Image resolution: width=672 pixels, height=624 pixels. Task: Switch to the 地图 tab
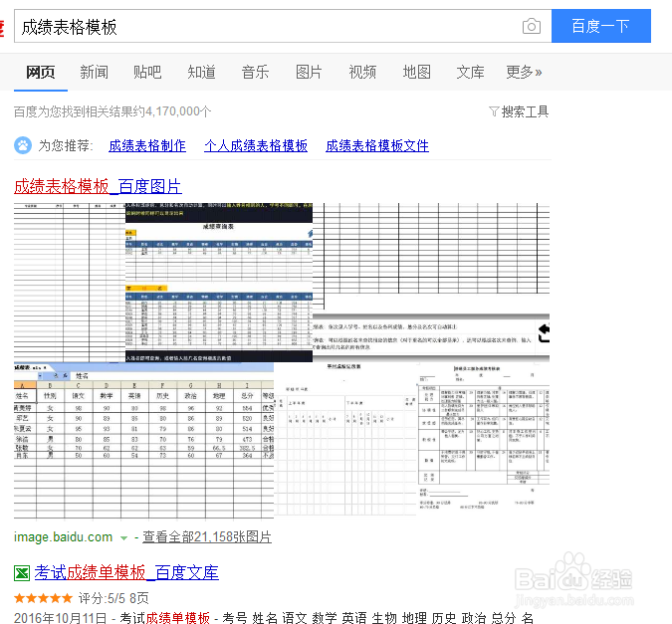click(x=416, y=72)
